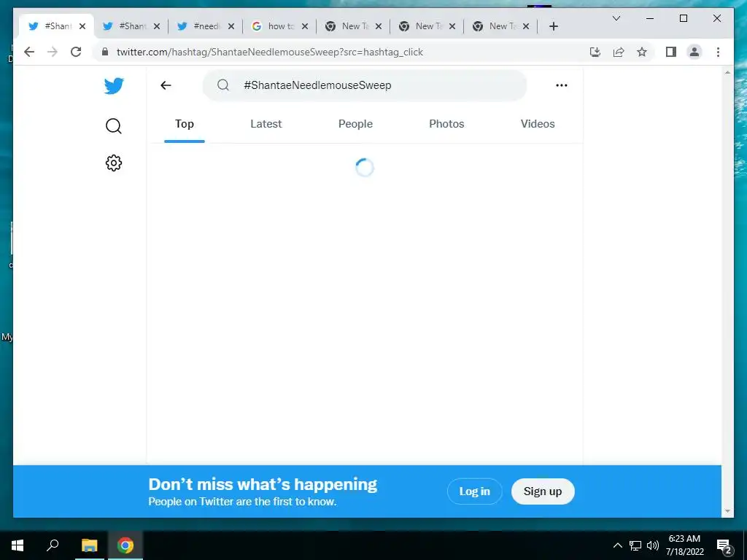Click Chrome's forward navigation arrow
Image resolution: width=747 pixels, height=560 pixels.
click(x=53, y=52)
